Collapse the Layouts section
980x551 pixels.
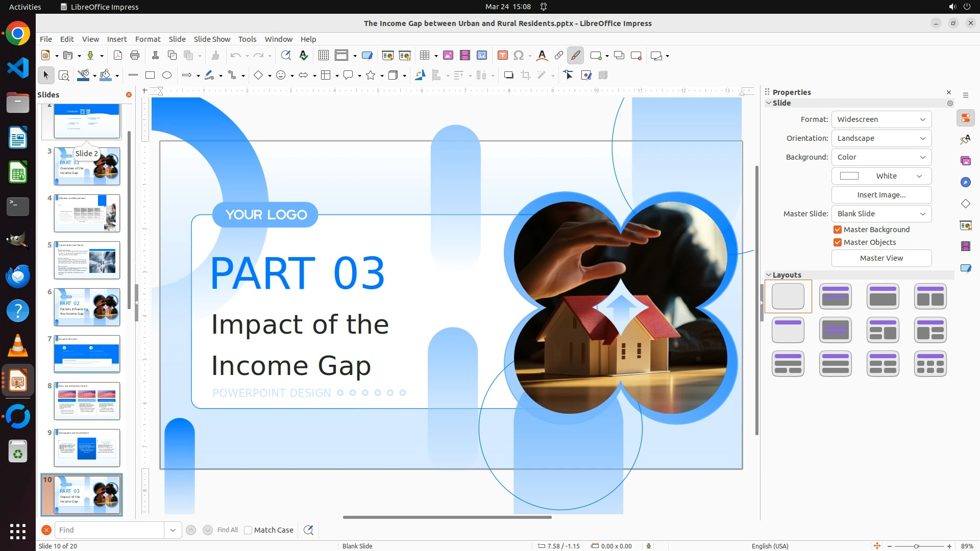click(x=769, y=275)
